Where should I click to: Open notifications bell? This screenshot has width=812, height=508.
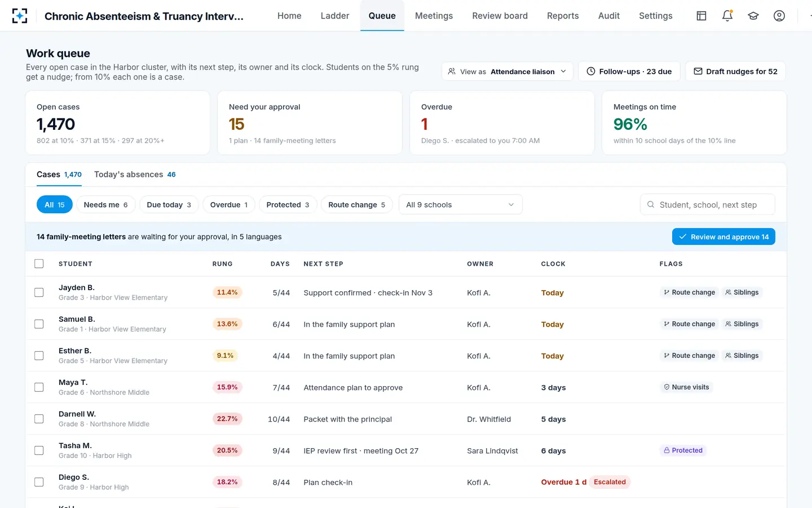tap(727, 16)
